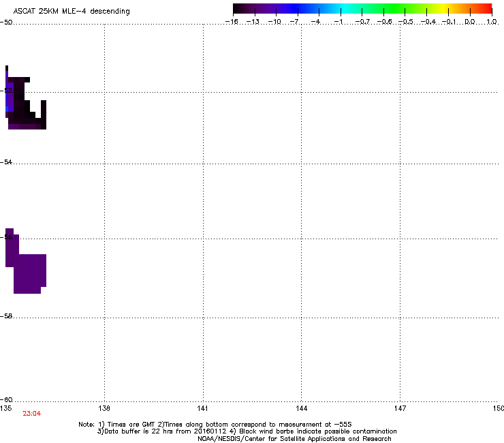This screenshot has width=504, height=443.
Task: Click the 138 longitude label
Action: click(x=104, y=408)
